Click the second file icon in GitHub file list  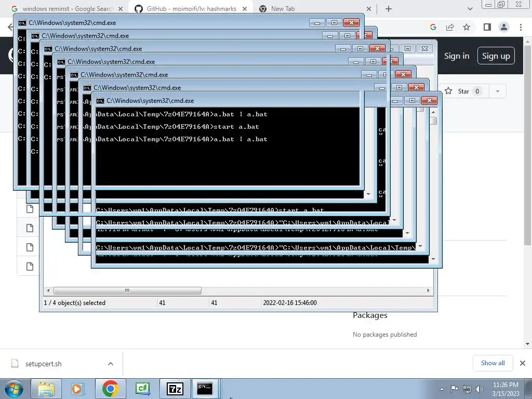click(30, 228)
